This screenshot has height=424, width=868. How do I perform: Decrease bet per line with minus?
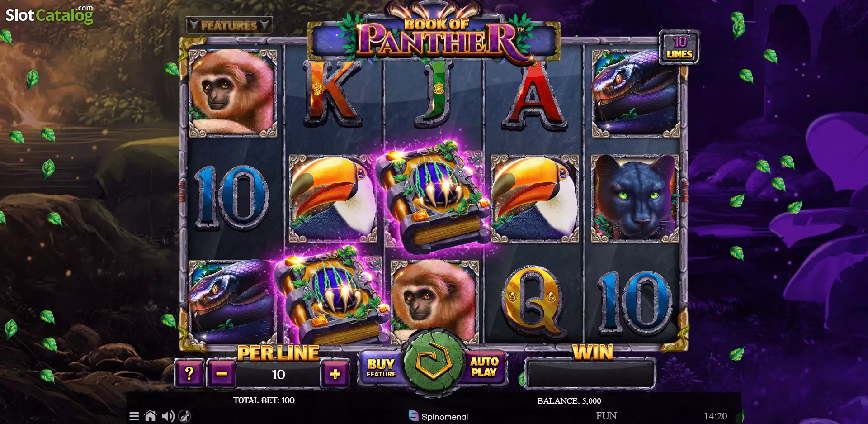pyautogui.click(x=221, y=374)
